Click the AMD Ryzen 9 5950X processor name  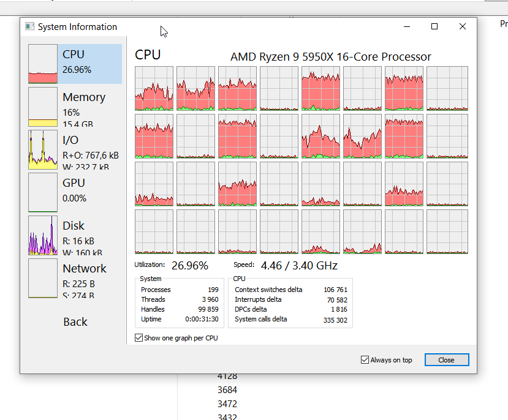331,57
